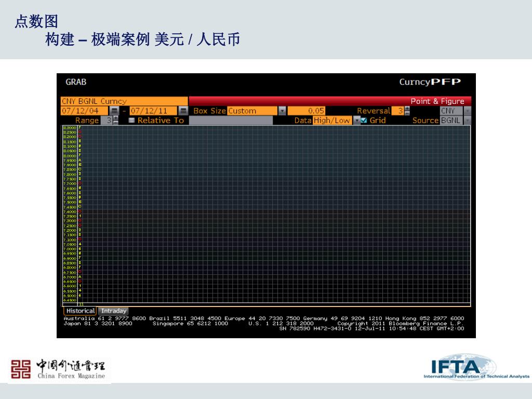This screenshot has width=532, height=399.
Task: Open the start date calendar picker
Action: (x=114, y=111)
